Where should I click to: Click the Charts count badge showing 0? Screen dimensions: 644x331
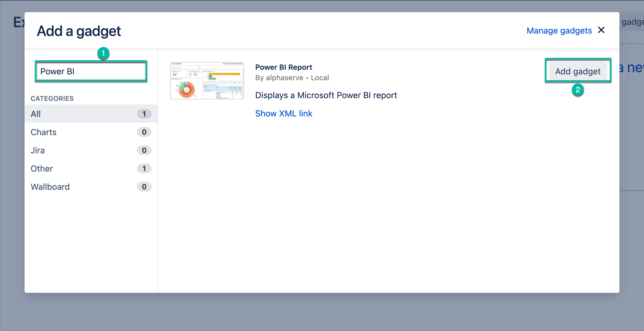pyautogui.click(x=144, y=132)
